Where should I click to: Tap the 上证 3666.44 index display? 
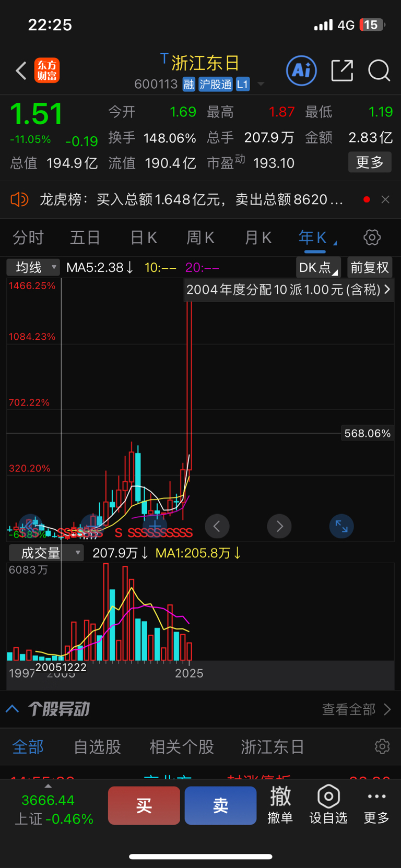click(53, 809)
